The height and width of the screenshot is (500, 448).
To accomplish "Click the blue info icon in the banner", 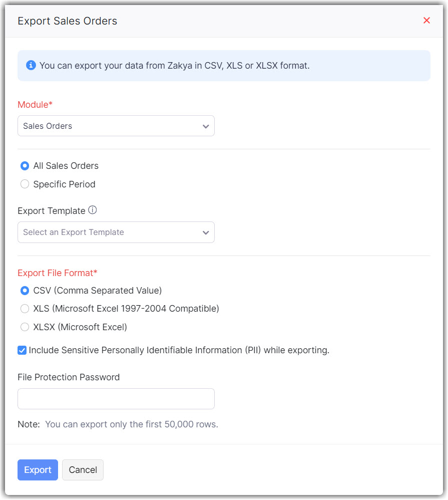I will [31, 65].
